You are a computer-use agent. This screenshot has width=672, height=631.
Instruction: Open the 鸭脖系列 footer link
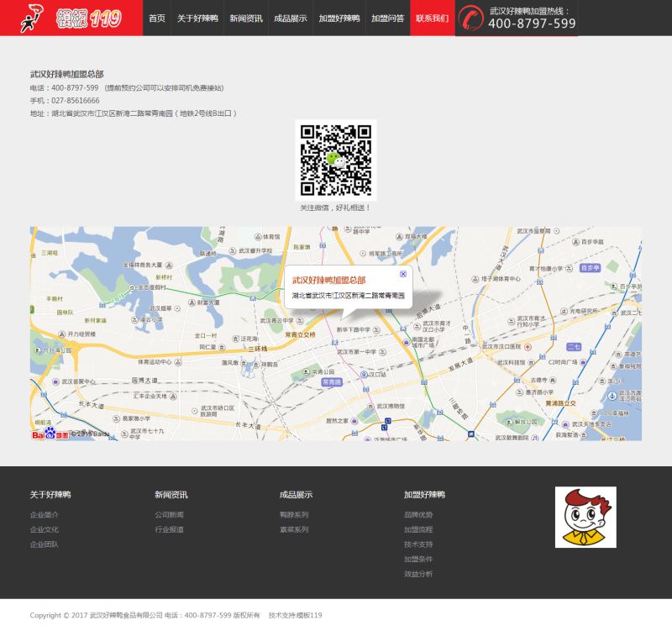294,514
